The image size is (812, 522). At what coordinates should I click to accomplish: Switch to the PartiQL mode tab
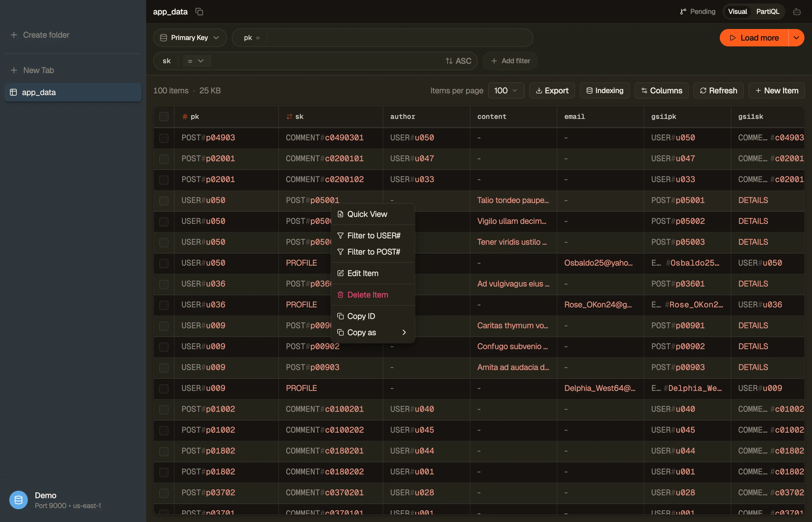pyautogui.click(x=768, y=12)
